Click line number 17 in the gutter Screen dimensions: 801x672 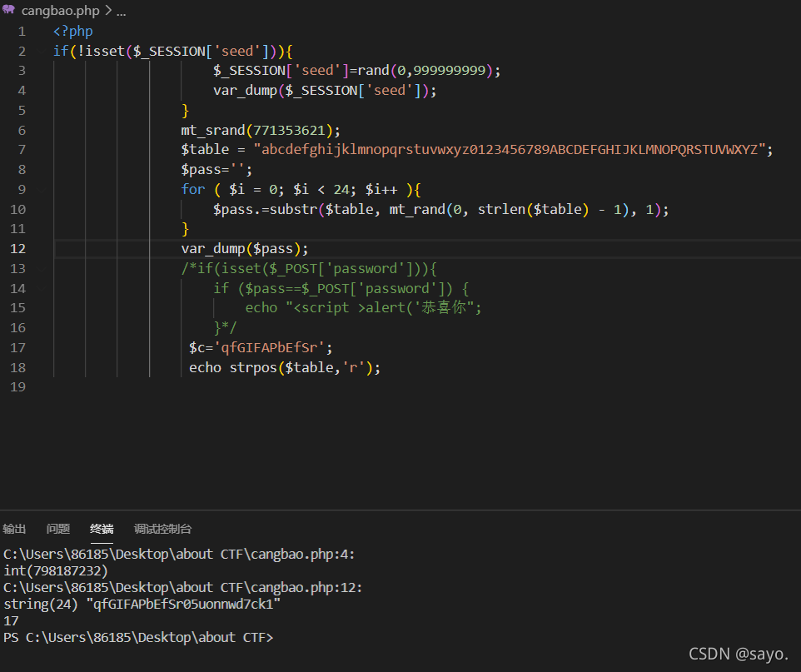click(x=17, y=348)
